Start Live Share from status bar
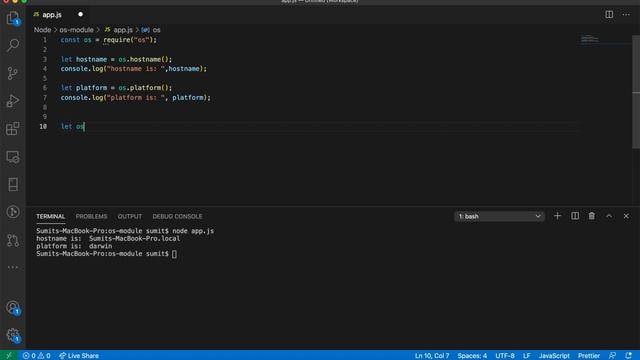Viewport: 640px width, 360px height. (79, 356)
